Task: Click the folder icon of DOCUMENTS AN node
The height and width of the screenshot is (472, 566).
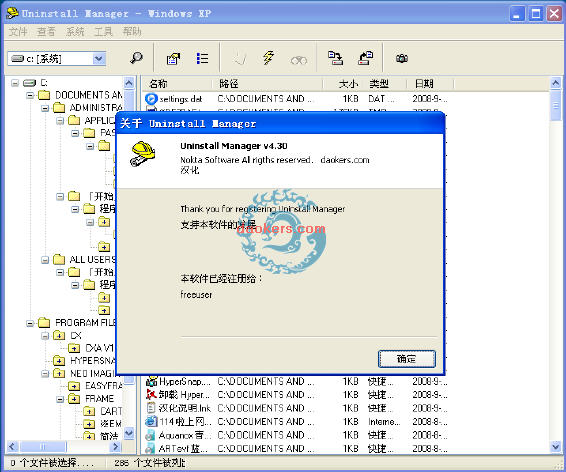Action: coord(44,95)
